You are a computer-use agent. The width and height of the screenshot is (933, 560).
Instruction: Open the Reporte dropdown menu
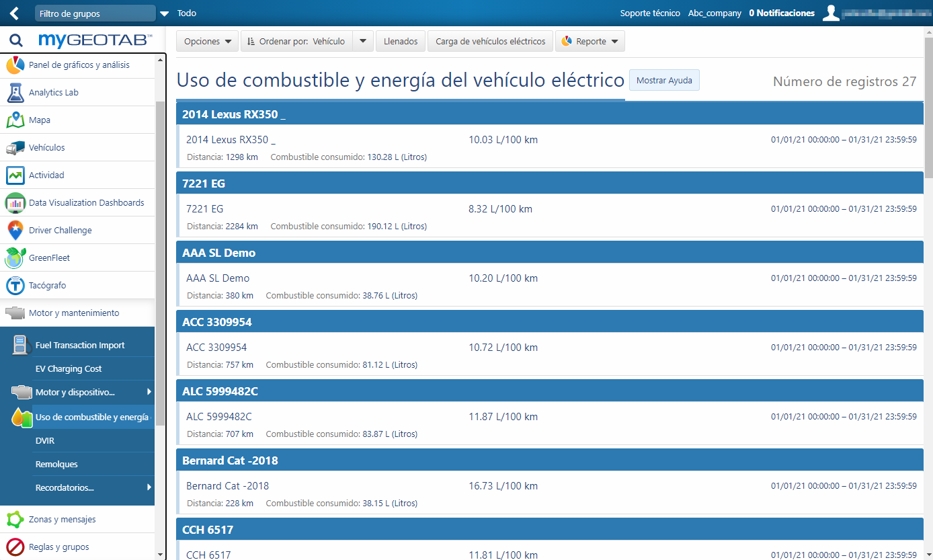(590, 42)
